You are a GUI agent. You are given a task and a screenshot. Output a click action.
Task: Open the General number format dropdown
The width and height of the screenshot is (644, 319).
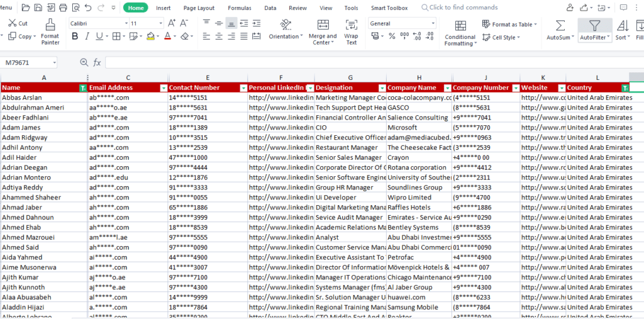433,23
